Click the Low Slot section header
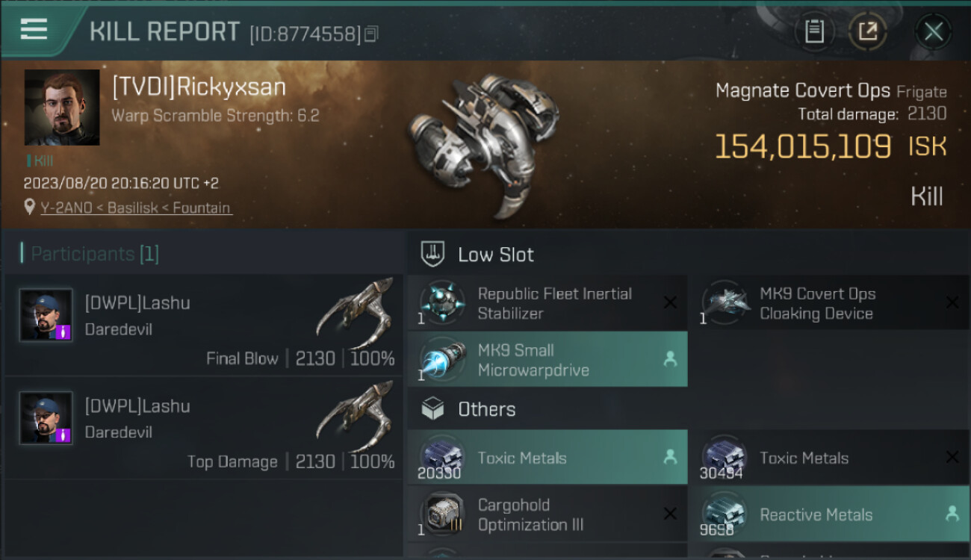 pos(495,255)
